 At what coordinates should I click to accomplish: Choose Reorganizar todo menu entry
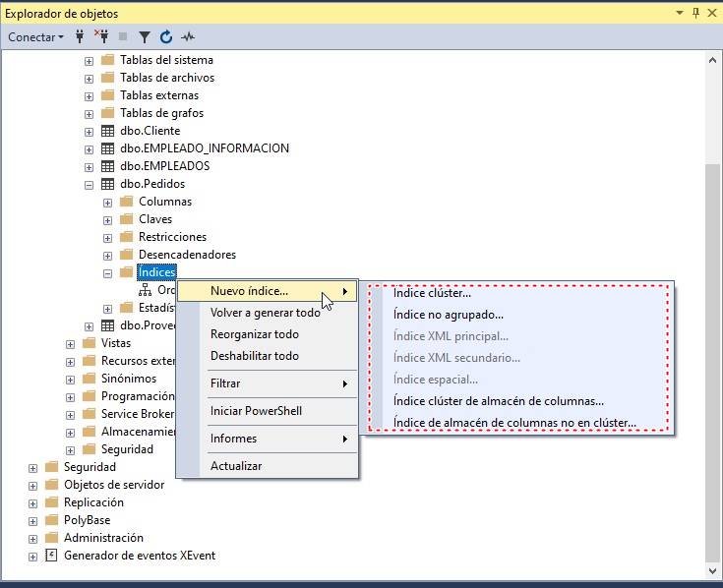tap(267, 334)
